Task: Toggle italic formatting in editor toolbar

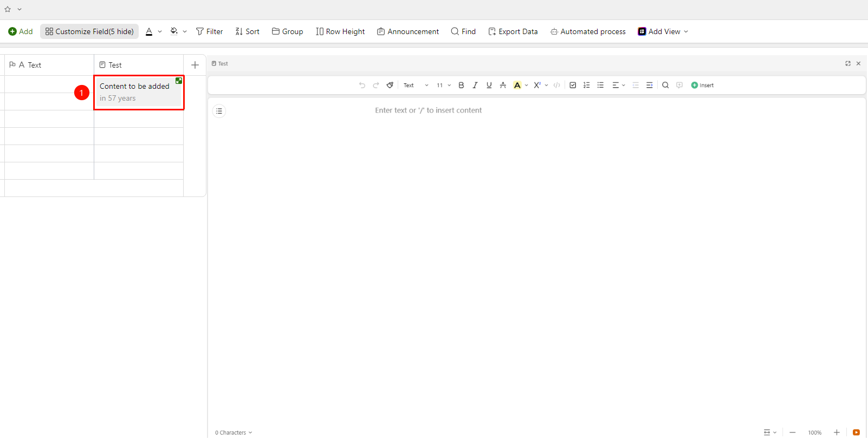Action: coord(475,85)
